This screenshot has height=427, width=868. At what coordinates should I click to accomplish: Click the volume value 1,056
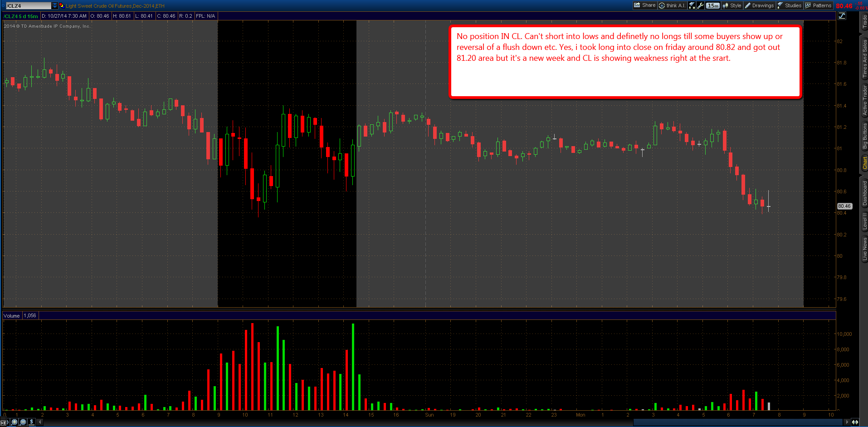click(x=30, y=316)
